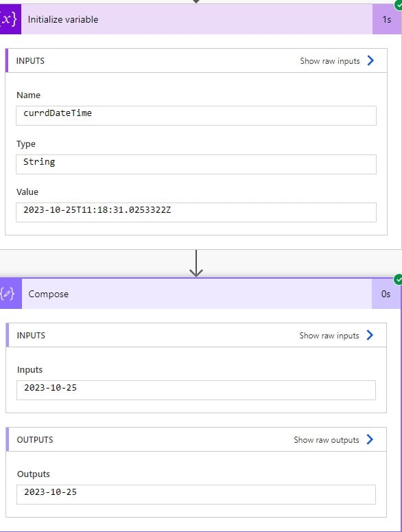Select the currdDateTime name field
402x532 pixels.
(x=196, y=116)
